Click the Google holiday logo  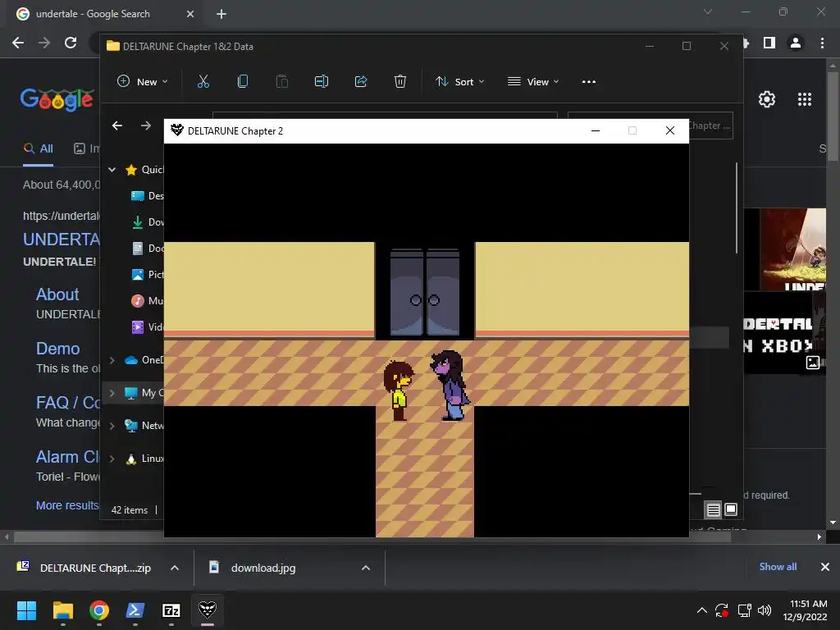[57, 99]
